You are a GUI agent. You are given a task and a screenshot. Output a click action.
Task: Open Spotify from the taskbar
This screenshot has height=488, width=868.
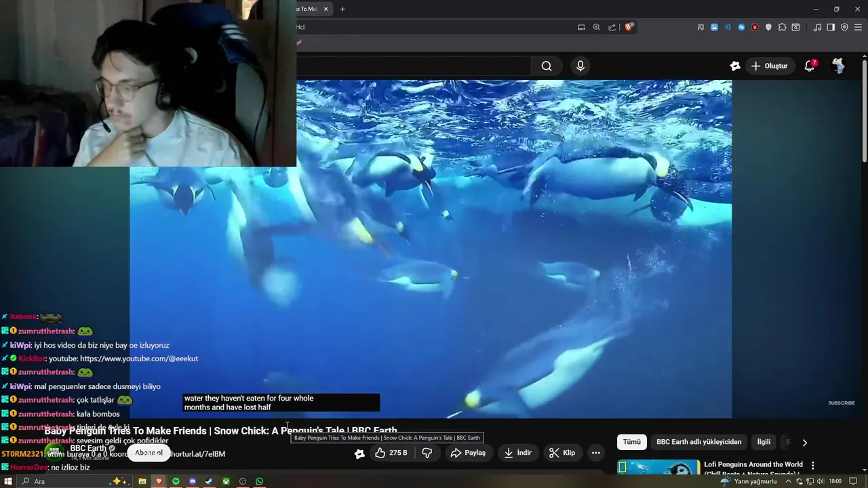click(x=176, y=481)
